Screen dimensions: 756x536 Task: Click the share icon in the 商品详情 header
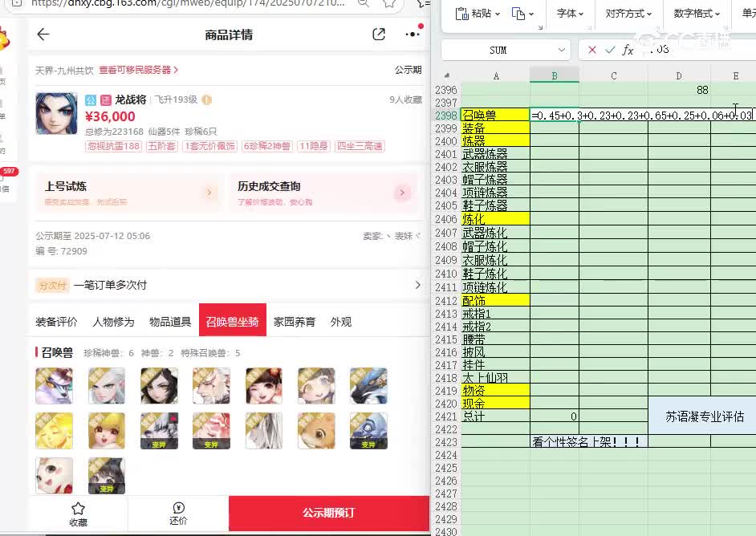[379, 35]
